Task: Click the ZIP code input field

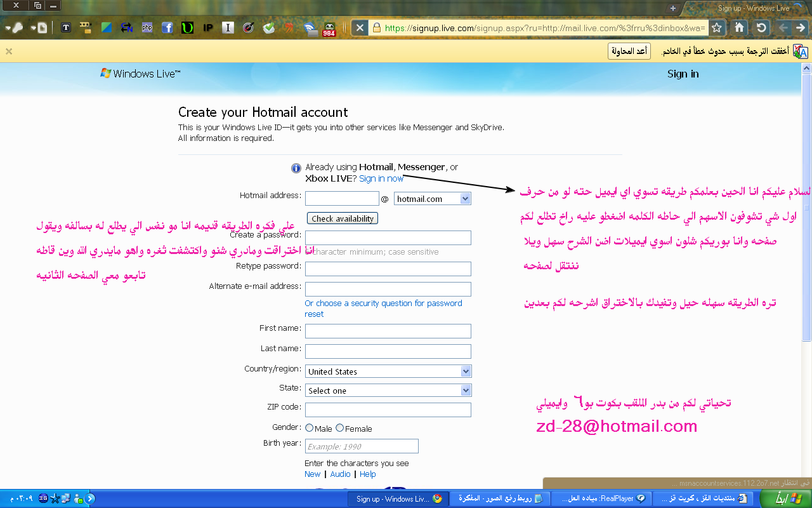Action: (388, 410)
